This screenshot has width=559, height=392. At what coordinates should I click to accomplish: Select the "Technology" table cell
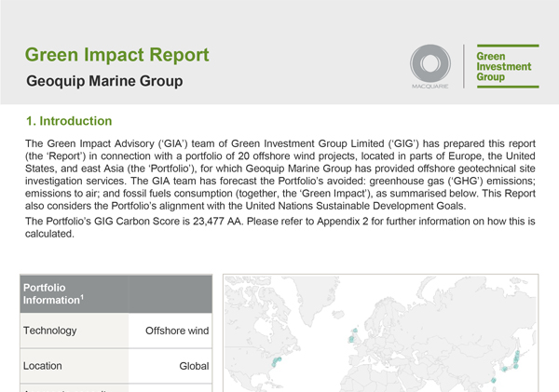pos(75,331)
